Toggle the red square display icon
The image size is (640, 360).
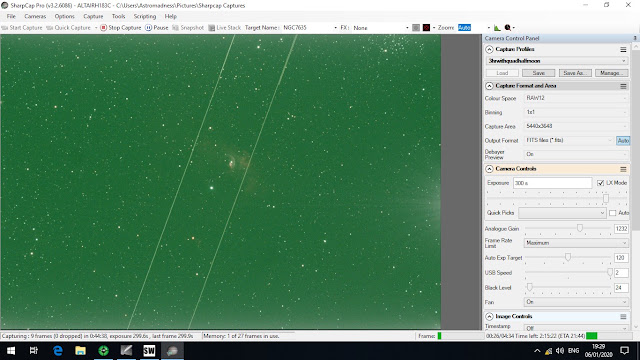pyautogui.click(x=427, y=28)
